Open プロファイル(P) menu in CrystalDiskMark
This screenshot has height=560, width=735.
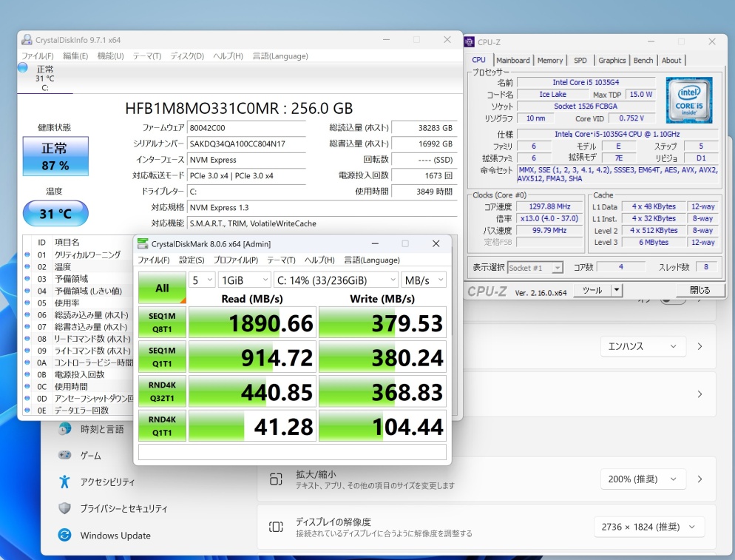235,260
